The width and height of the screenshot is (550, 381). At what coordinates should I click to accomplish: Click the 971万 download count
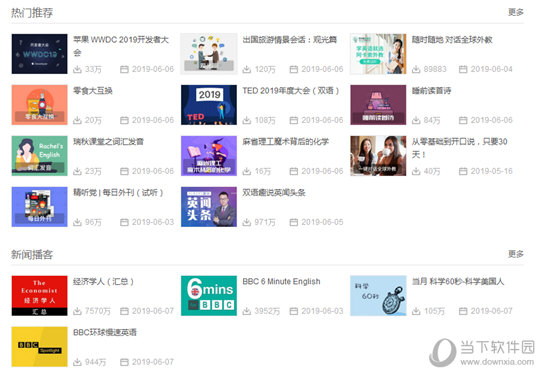pyautogui.click(x=265, y=222)
